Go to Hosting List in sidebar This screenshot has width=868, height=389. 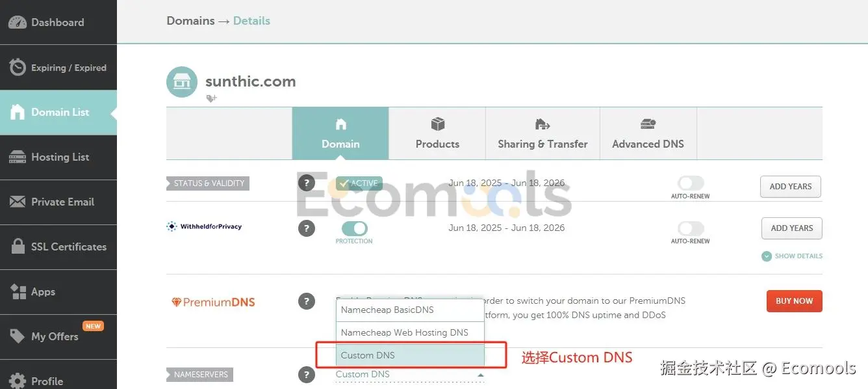[58, 157]
